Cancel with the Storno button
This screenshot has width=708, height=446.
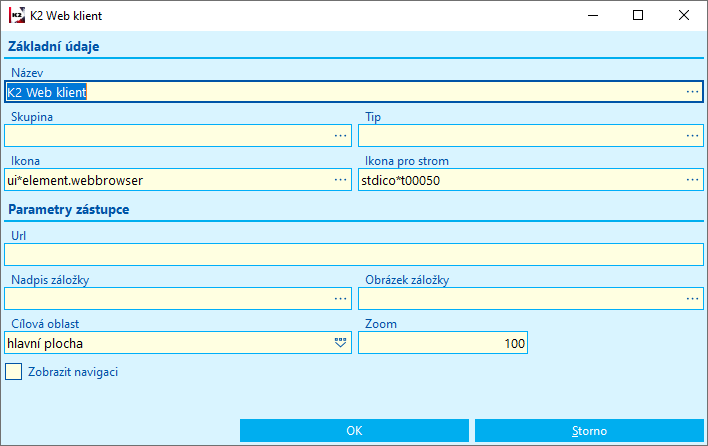(589, 430)
